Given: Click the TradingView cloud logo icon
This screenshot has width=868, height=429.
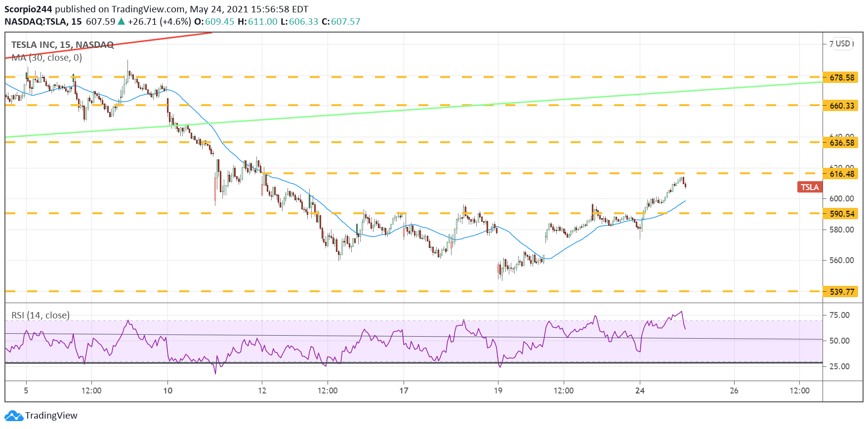Looking at the screenshot, I should tap(14, 416).
